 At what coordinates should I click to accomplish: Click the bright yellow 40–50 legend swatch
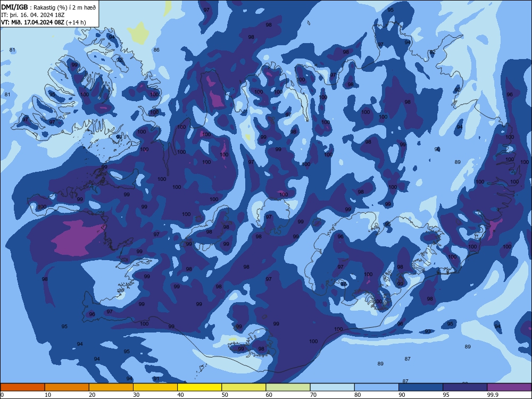(x=199, y=387)
